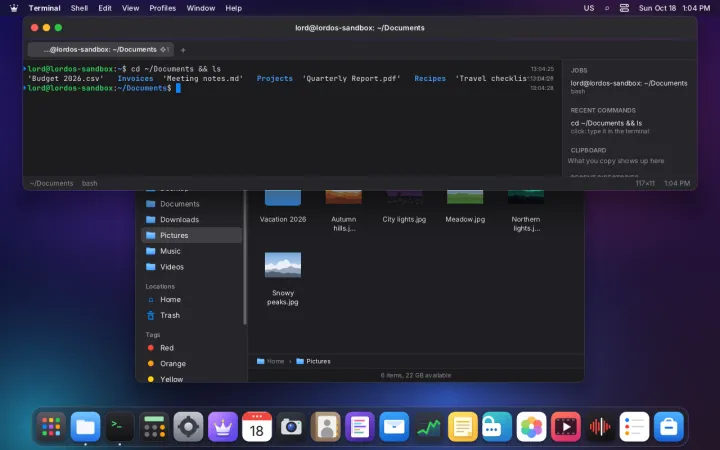Select Snowy peaks.jpg thumbnail in Files
This screenshot has height=450, width=720.
pyautogui.click(x=283, y=265)
